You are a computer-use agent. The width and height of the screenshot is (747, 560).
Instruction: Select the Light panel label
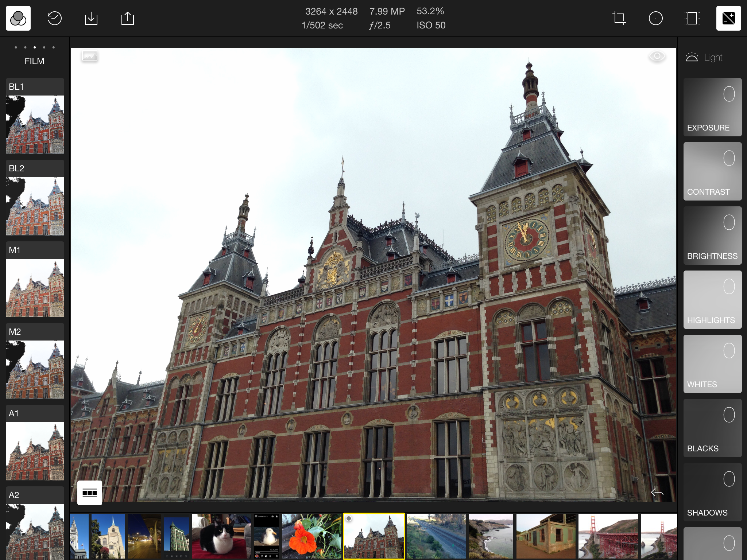713,58
